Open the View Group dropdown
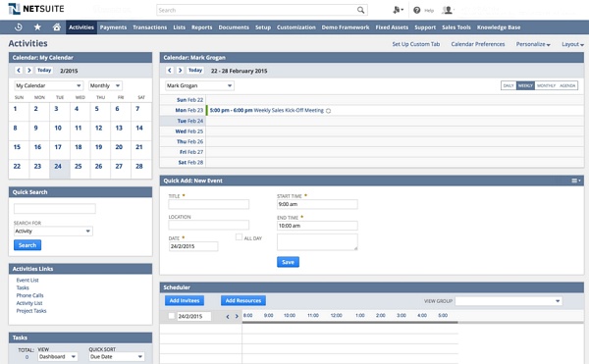 pos(509,301)
